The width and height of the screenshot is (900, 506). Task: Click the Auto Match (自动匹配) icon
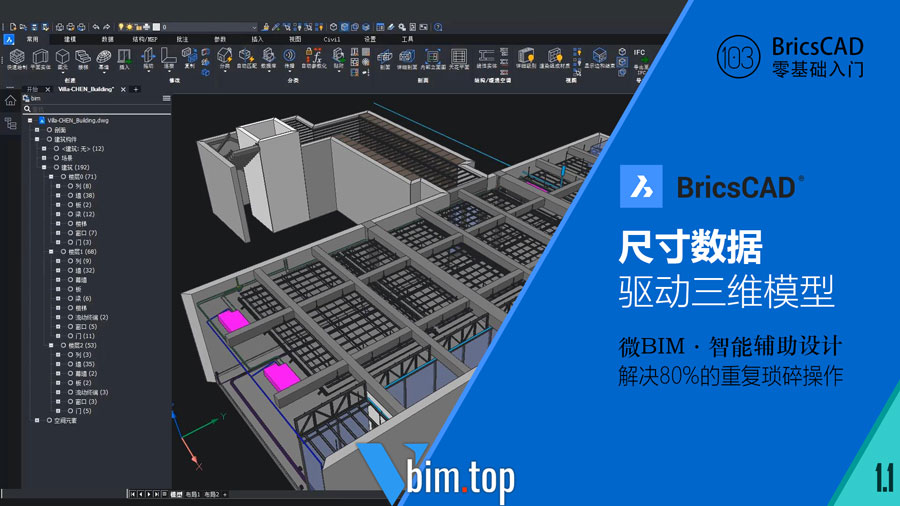point(245,57)
